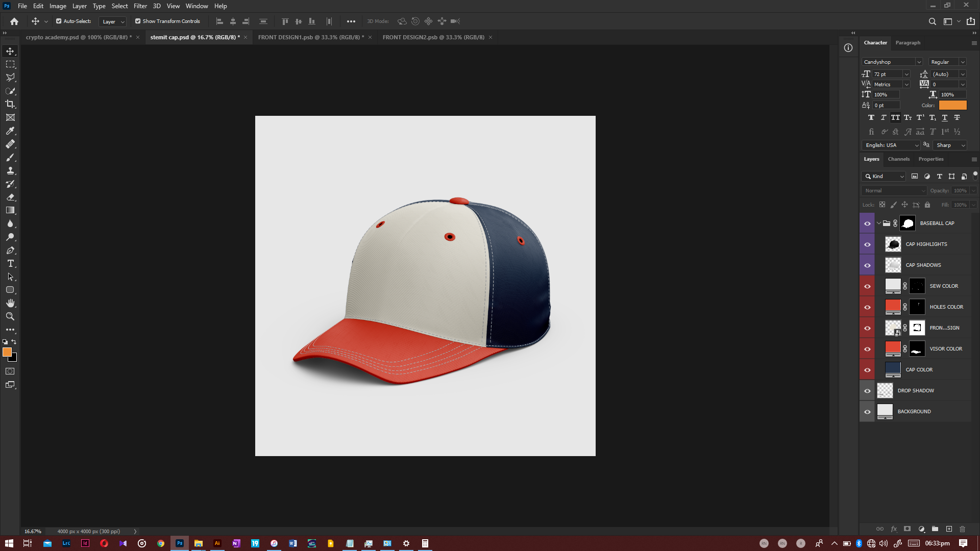Pick the Polygonal Lasso tool
980x551 pixels.
tap(10, 78)
